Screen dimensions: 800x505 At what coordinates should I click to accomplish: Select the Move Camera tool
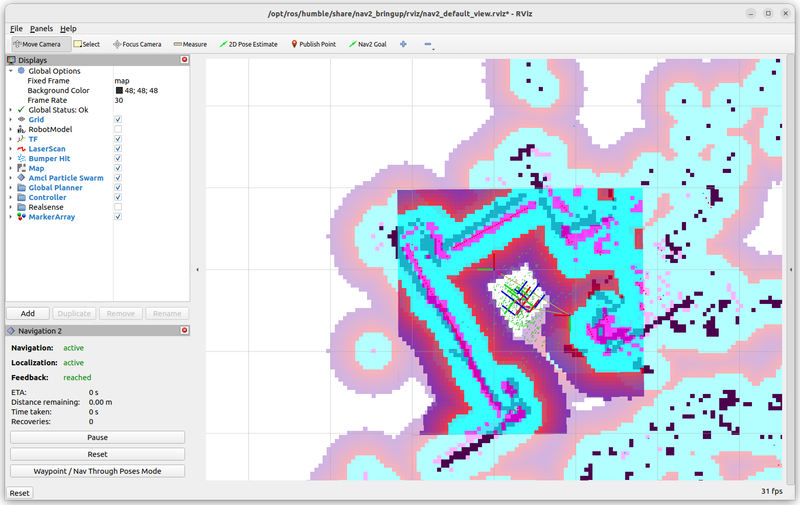click(x=36, y=44)
